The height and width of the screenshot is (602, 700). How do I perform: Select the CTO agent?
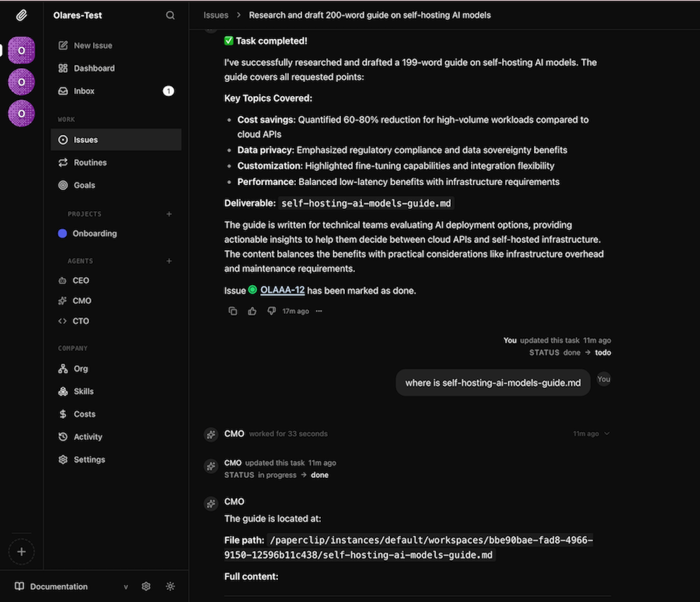tap(81, 321)
